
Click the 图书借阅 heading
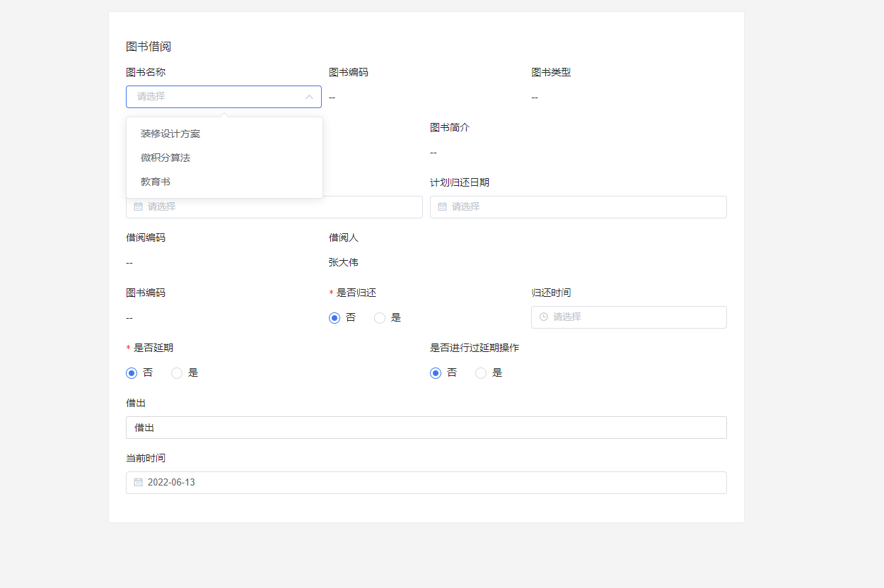(149, 47)
